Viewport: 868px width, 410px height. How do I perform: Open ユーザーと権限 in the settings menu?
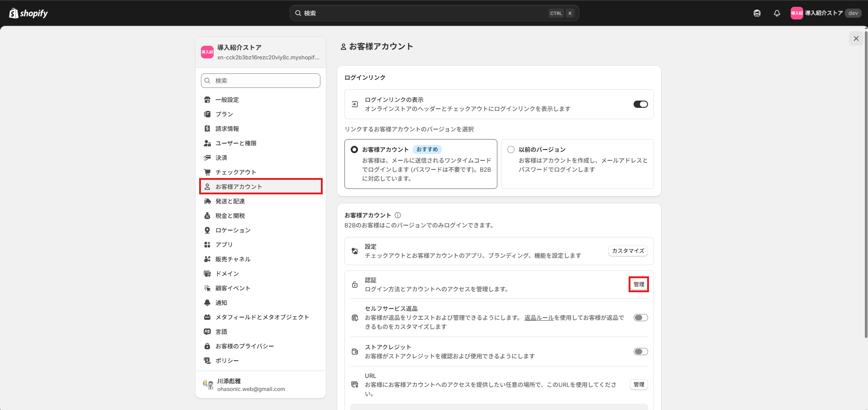[x=236, y=143]
